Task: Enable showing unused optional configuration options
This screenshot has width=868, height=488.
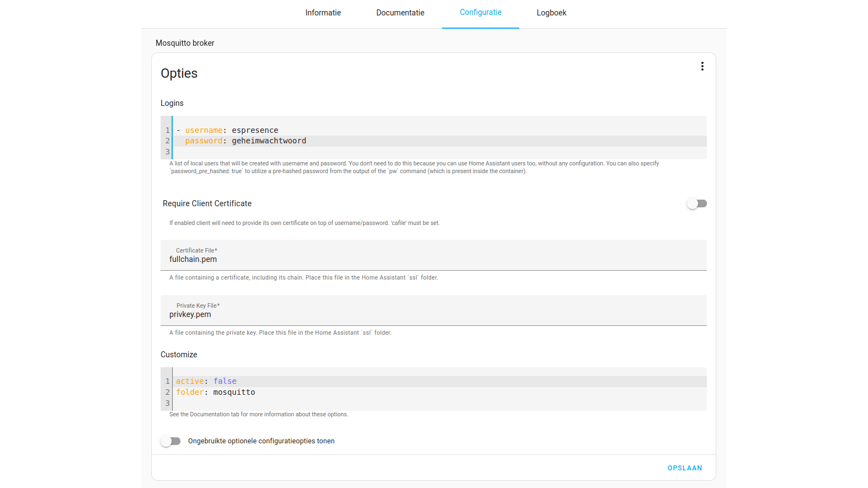Action: click(x=171, y=441)
